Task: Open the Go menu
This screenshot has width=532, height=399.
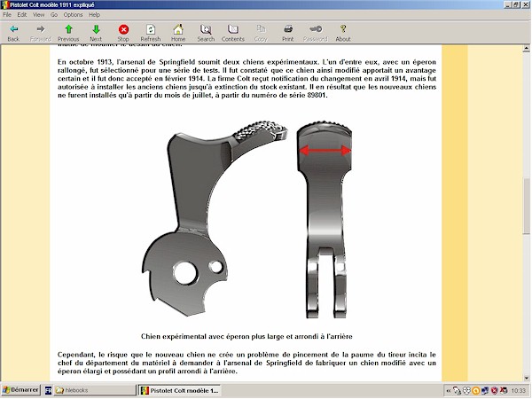Action: tap(54, 14)
